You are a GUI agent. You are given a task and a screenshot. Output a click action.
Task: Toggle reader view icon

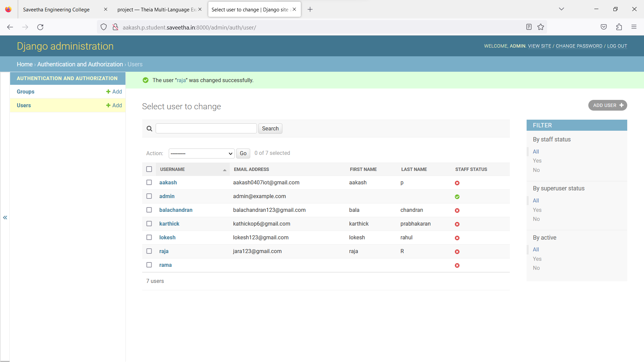529,27
